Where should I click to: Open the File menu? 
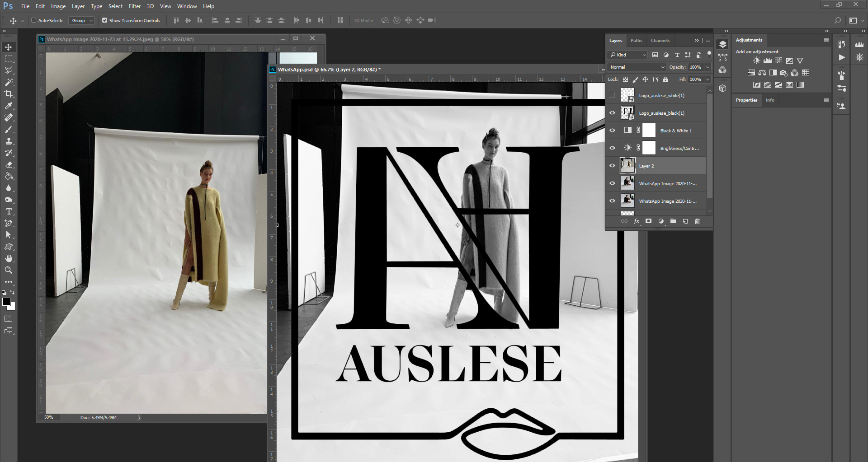pyautogui.click(x=25, y=6)
